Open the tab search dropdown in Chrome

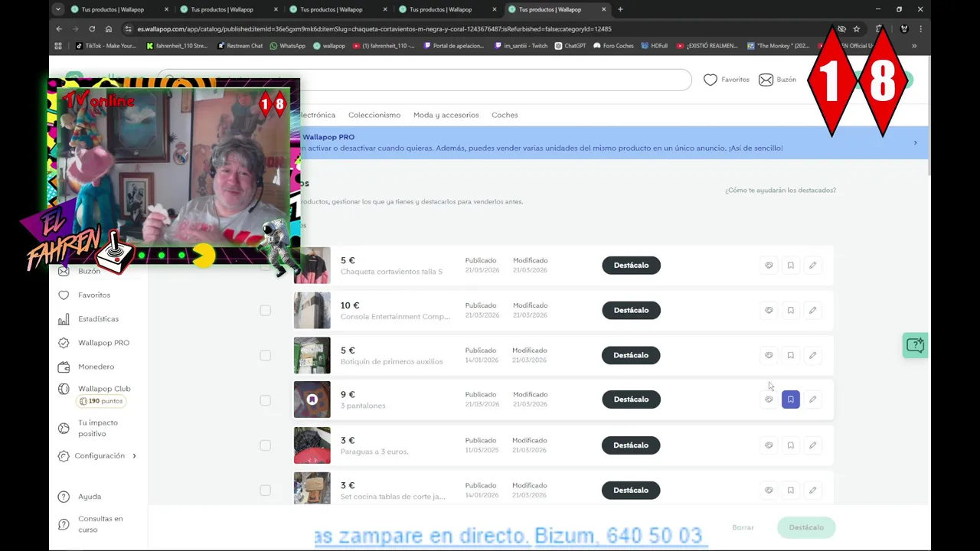(x=58, y=9)
